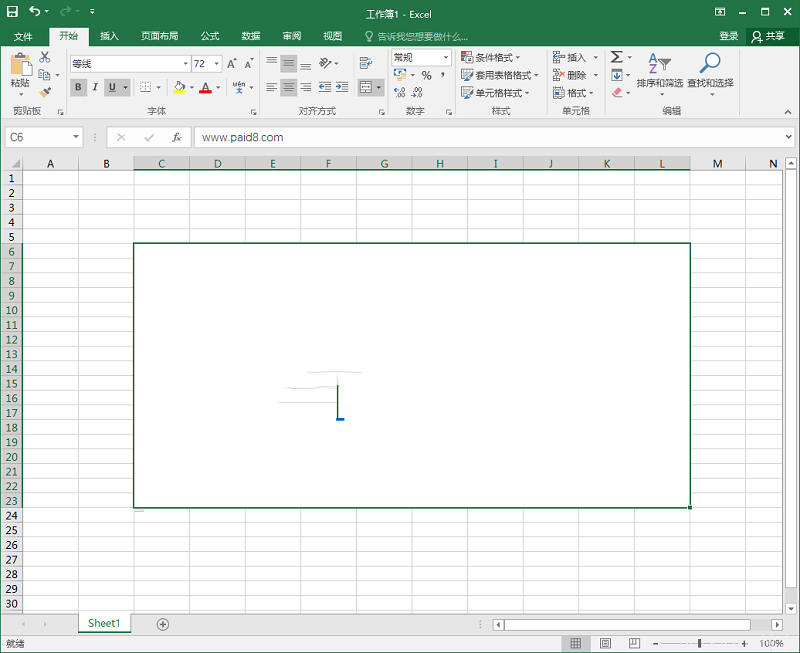Click the 共享 (Share) button
The width and height of the screenshot is (800, 653).
pyautogui.click(x=768, y=36)
